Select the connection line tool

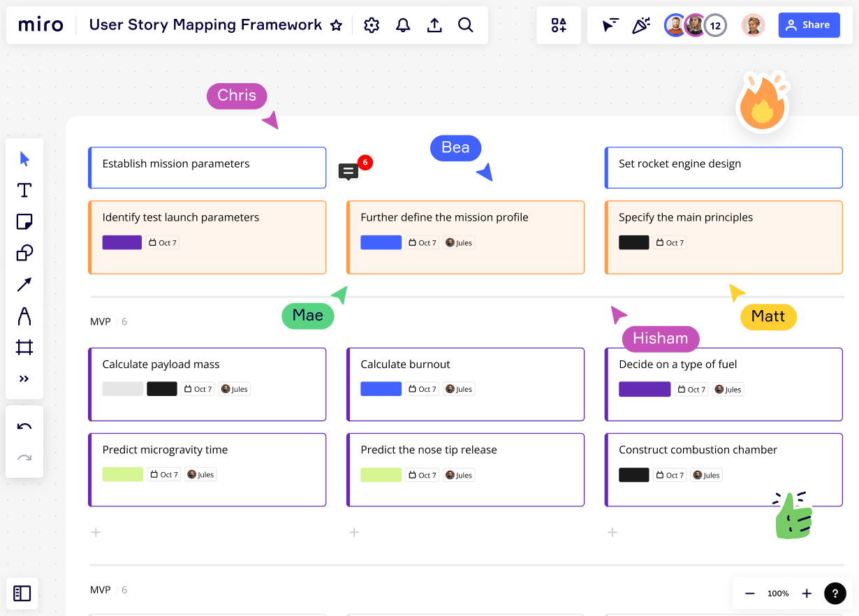coord(24,284)
